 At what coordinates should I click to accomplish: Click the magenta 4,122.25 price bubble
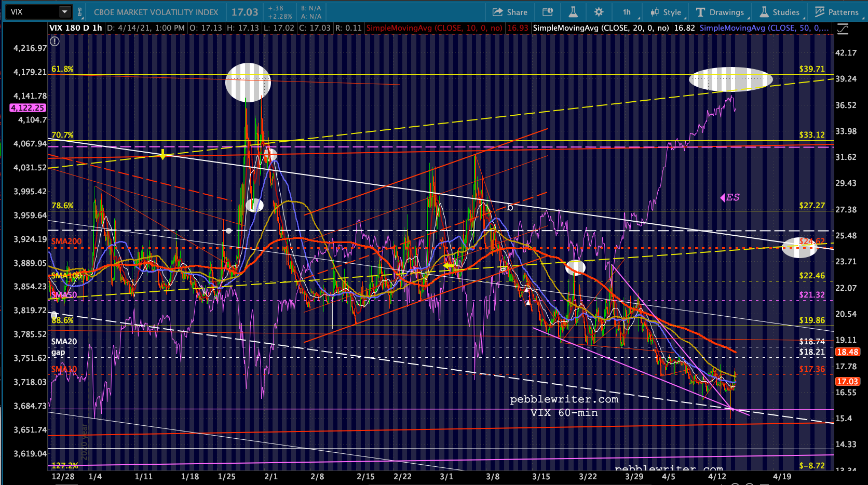pyautogui.click(x=28, y=108)
